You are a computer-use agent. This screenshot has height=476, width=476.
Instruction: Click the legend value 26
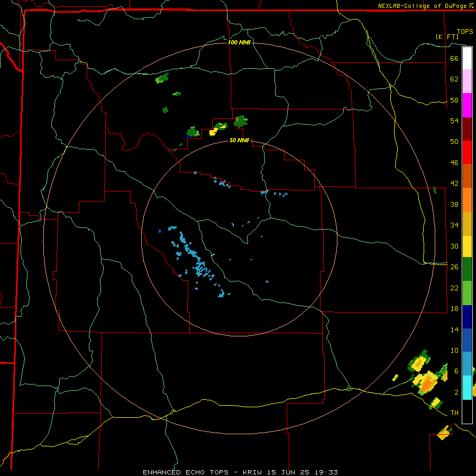[454, 267]
